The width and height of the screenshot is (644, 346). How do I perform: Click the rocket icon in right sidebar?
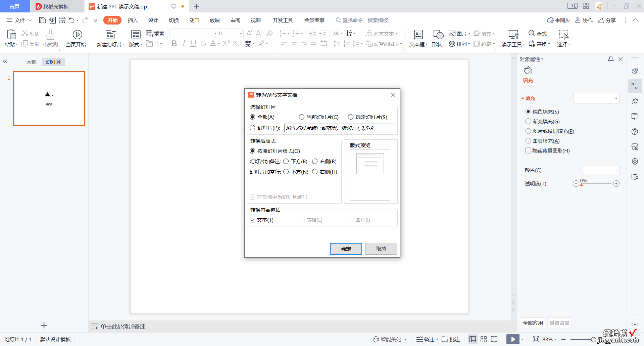(x=635, y=71)
